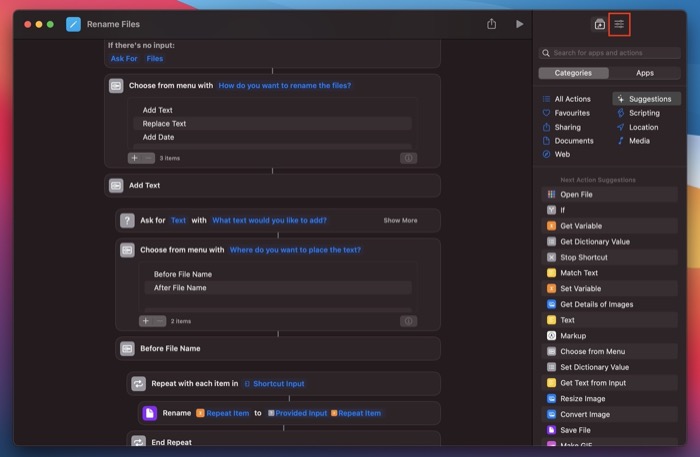Viewport: 700px width, 457px height.
Task: Edit the 'How do you want to rename the files?' prompt
Action: point(284,85)
